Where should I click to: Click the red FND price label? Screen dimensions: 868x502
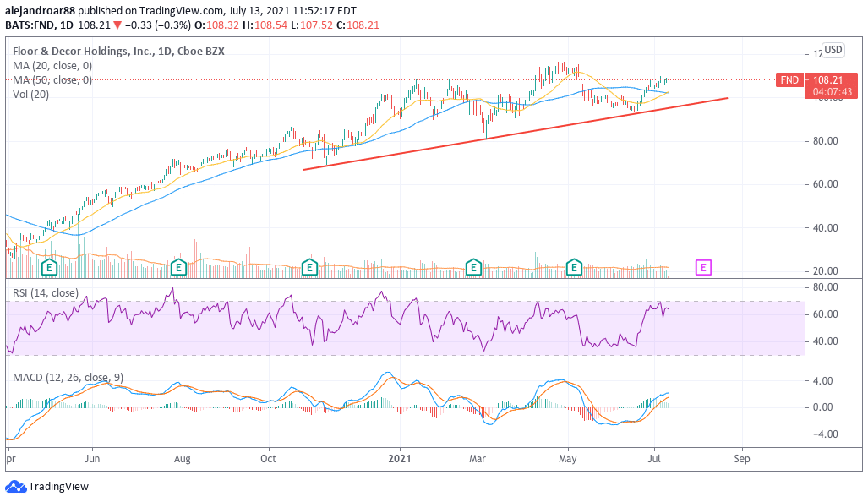point(789,79)
